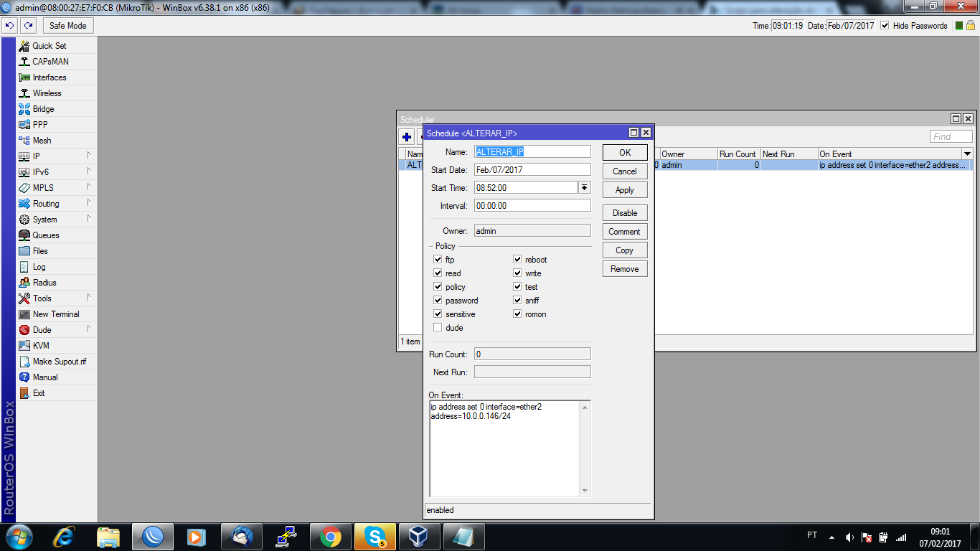Uncheck the write policy checkbox
This screenshot has height=551, width=980.
[x=517, y=273]
